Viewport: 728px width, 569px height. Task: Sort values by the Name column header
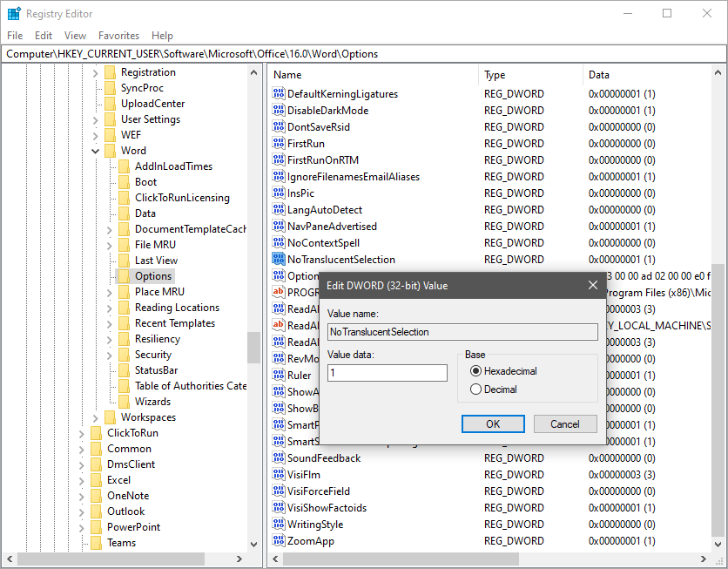(x=374, y=75)
